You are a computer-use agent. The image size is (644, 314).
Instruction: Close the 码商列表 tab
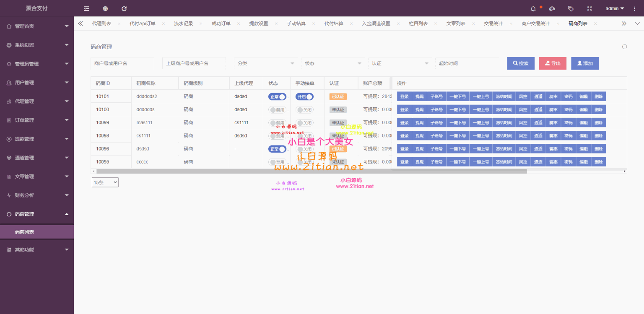point(595,23)
